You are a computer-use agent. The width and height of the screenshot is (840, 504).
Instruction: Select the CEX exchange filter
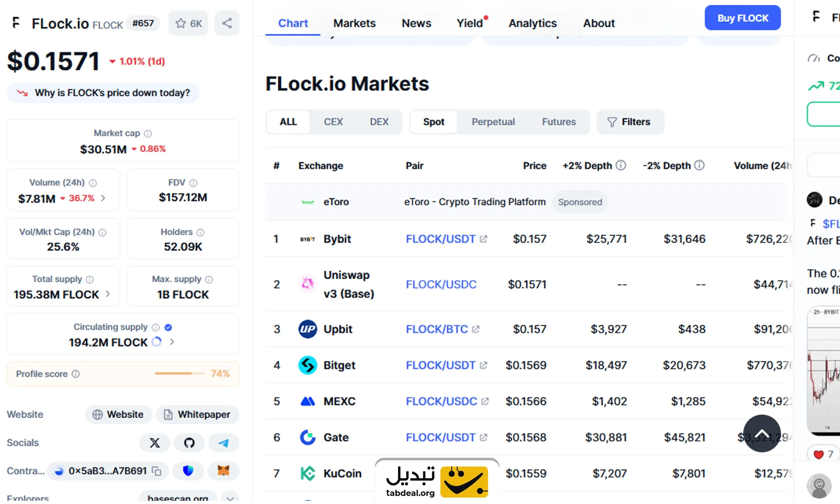pos(333,122)
